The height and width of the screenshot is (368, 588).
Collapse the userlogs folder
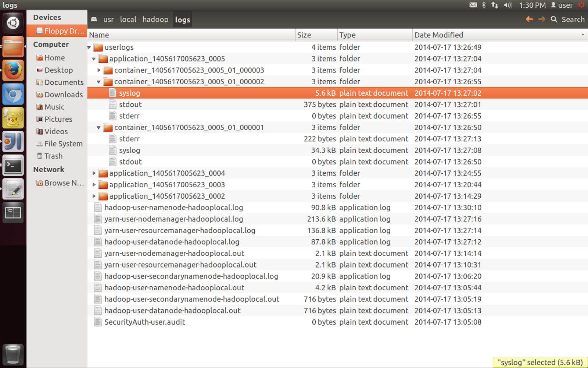point(89,47)
